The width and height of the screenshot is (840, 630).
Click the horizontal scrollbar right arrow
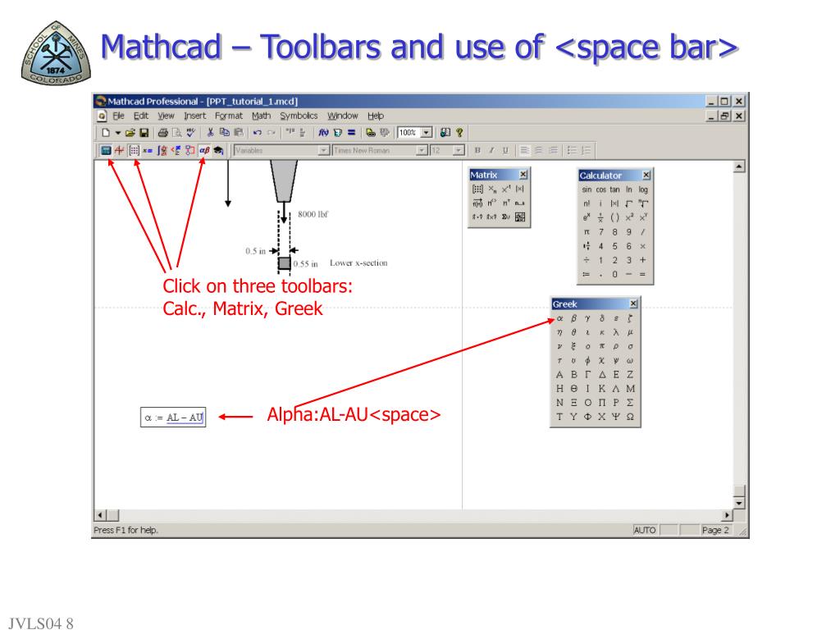tap(727, 515)
